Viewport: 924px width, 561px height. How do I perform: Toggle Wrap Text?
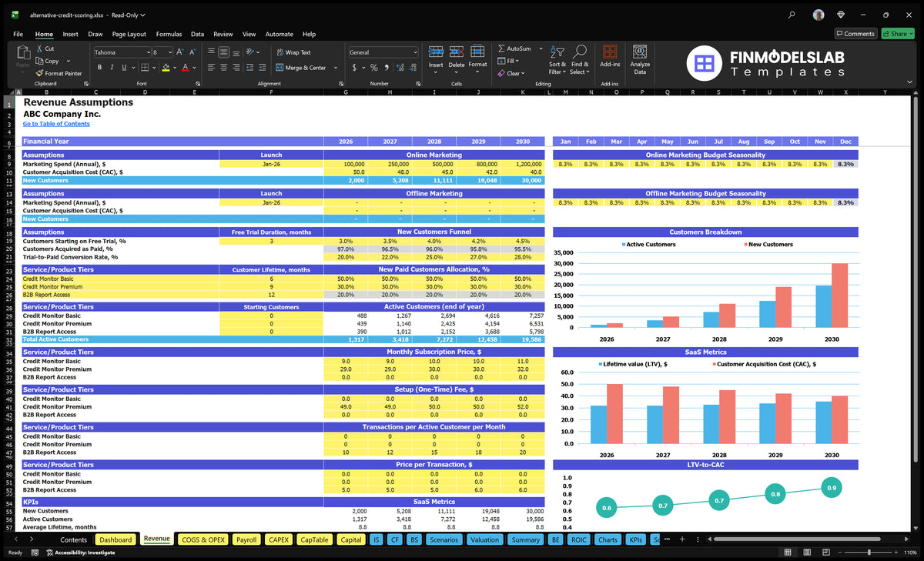(293, 52)
